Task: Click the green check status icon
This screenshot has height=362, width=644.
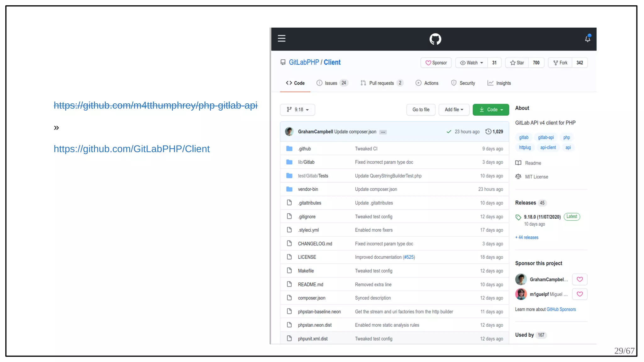Action: pyautogui.click(x=449, y=132)
